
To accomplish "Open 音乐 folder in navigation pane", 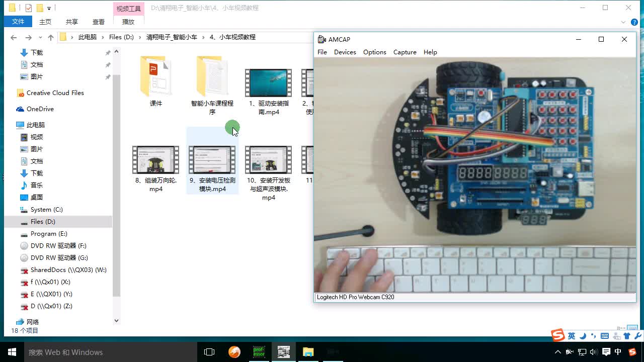I will (x=36, y=185).
